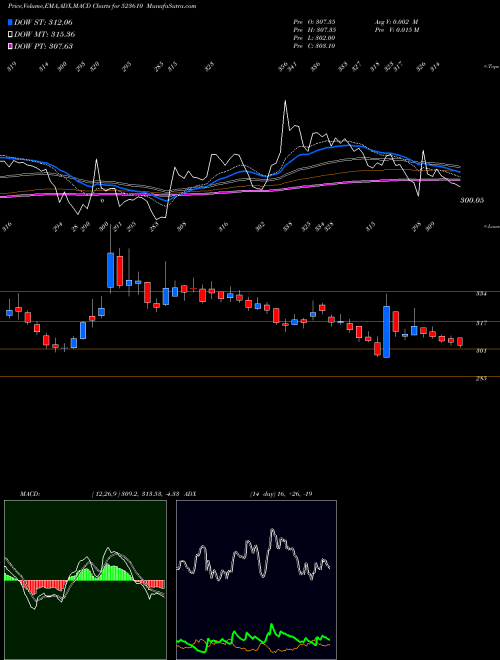500x660 pixels.
Task: Click the Pre L: 302.00 value
Action: tap(314, 38)
